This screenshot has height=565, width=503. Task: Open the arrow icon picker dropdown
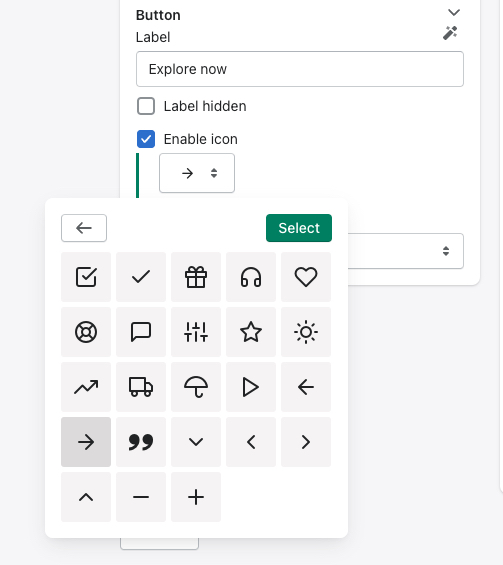click(x=197, y=173)
